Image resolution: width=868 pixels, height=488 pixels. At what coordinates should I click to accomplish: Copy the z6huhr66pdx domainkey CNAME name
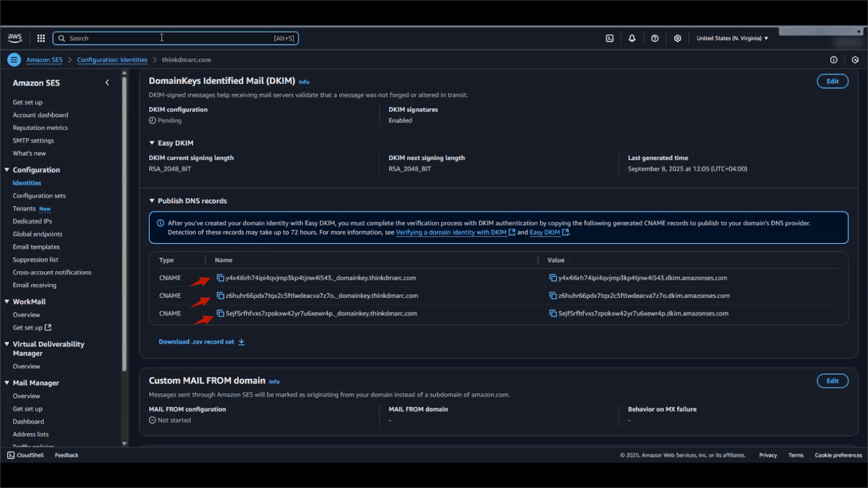tap(219, 295)
